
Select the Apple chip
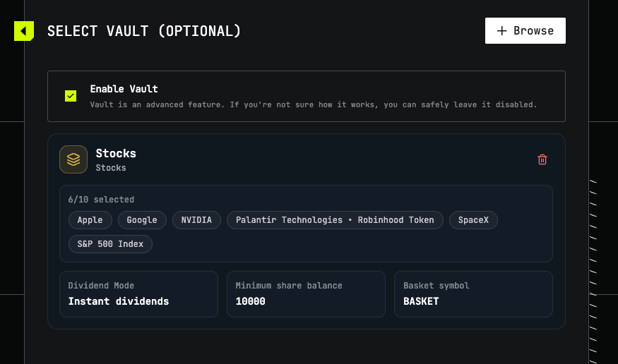[x=90, y=220]
